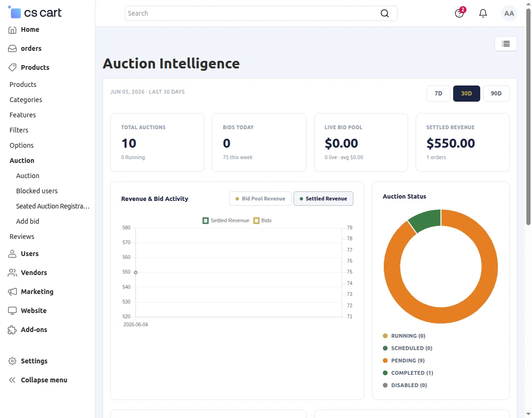The height and width of the screenshot is (418, 532).
Task: Click the Live Bid Pool card
Action: pyautogui.click(x=361, y=142)
